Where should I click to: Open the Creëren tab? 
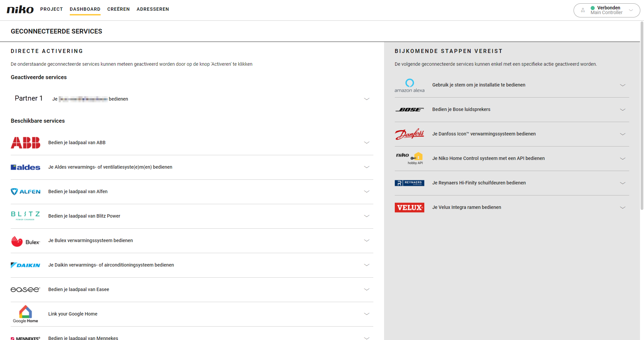coord(118,9)
